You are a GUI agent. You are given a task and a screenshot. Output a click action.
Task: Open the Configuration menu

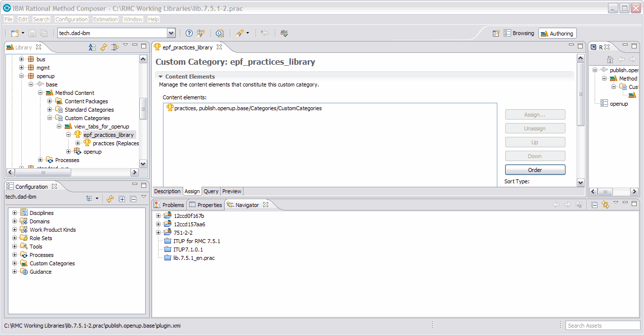(72, 19)
